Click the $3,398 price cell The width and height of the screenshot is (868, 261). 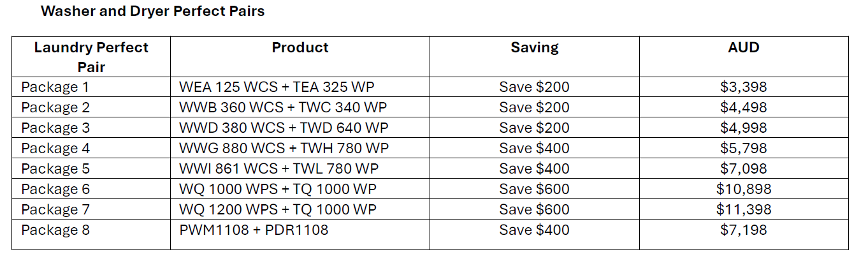[x=744, y=87]
